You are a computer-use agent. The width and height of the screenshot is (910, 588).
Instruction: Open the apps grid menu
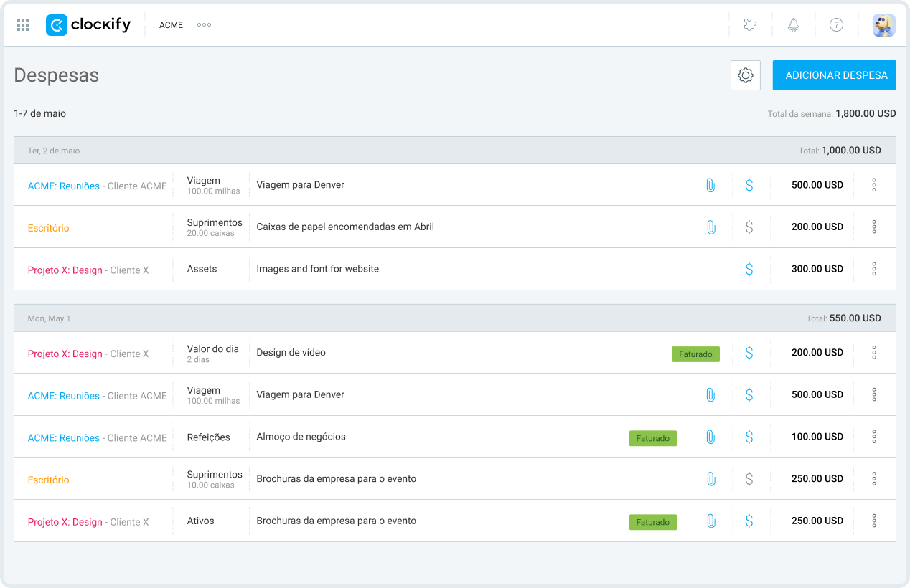(23, 25)
